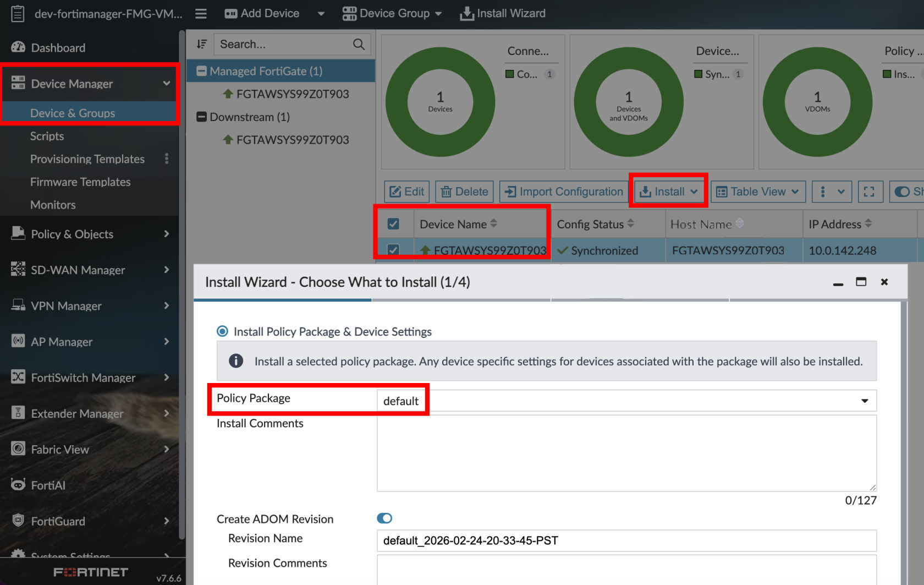Disable the Create ADOM Revision toggle
This screenshot has width=924, height=585.
click(384, 518)
